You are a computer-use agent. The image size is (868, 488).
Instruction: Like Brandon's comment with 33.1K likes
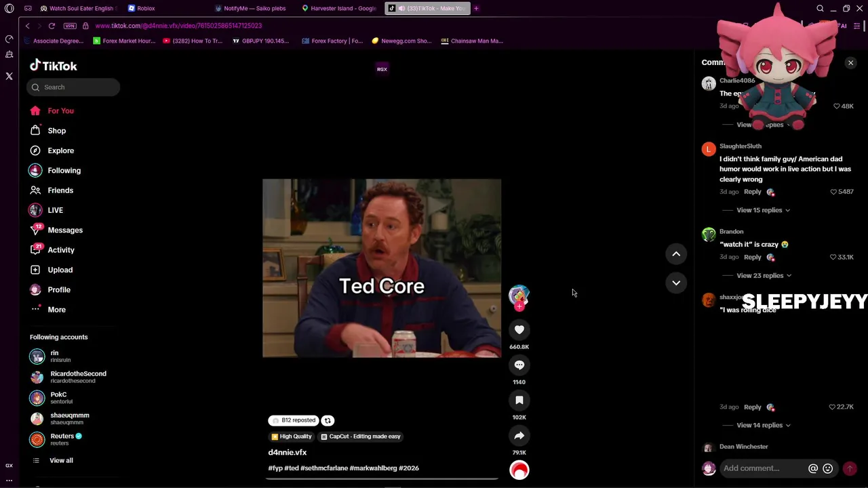coord(833,257)
